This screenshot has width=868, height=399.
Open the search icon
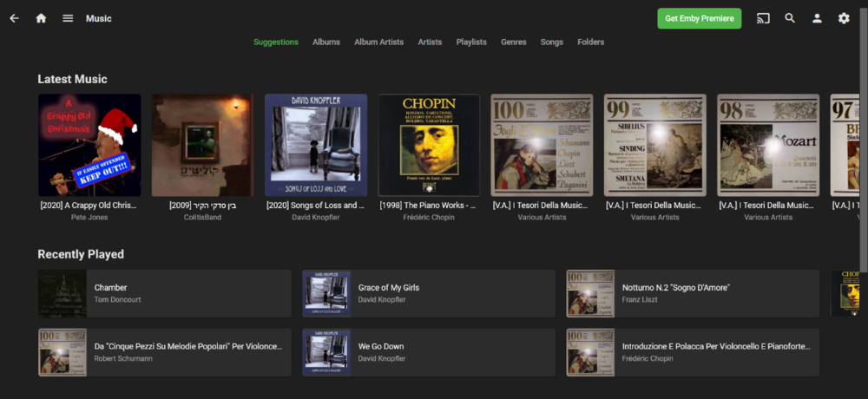pyautogui.click(x=790, y=18)
